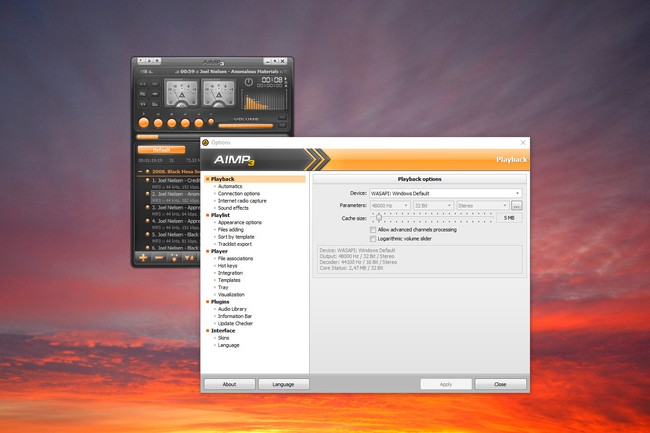The width and height of the screenshot is (650, 433).
Task: Open Files adding page
Action: (x=230, y=230)
